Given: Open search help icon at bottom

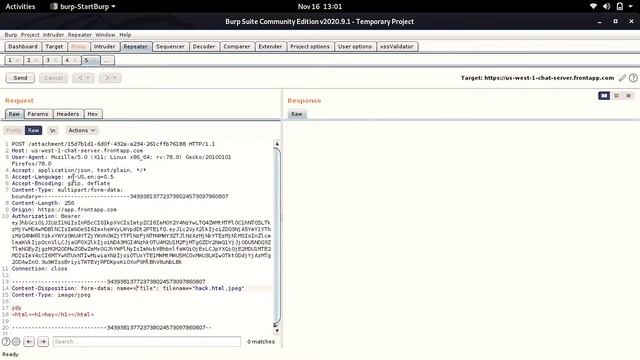Looking at the screenshot, I should coord(6,342).
